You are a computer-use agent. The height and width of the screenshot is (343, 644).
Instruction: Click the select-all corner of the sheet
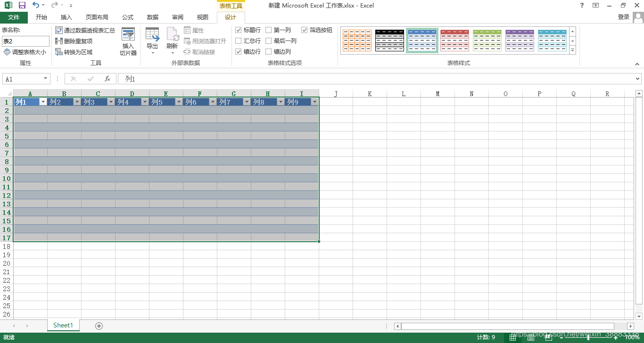click(x=7, y=93)
